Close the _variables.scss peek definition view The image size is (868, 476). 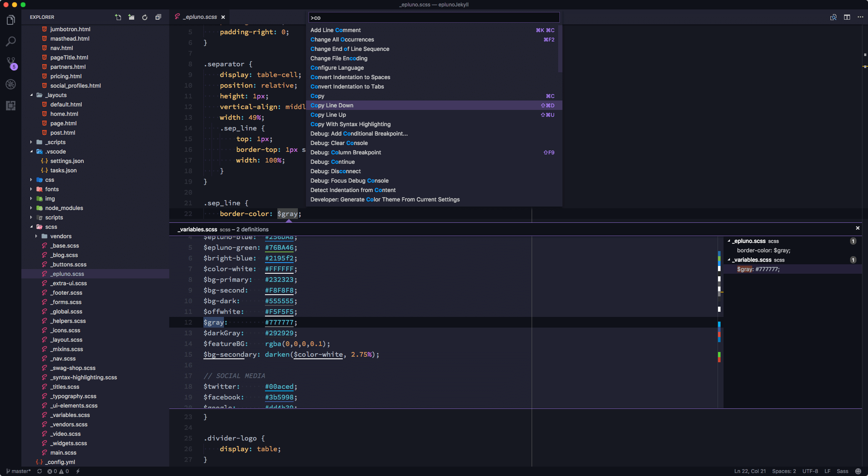click(857, 228)
